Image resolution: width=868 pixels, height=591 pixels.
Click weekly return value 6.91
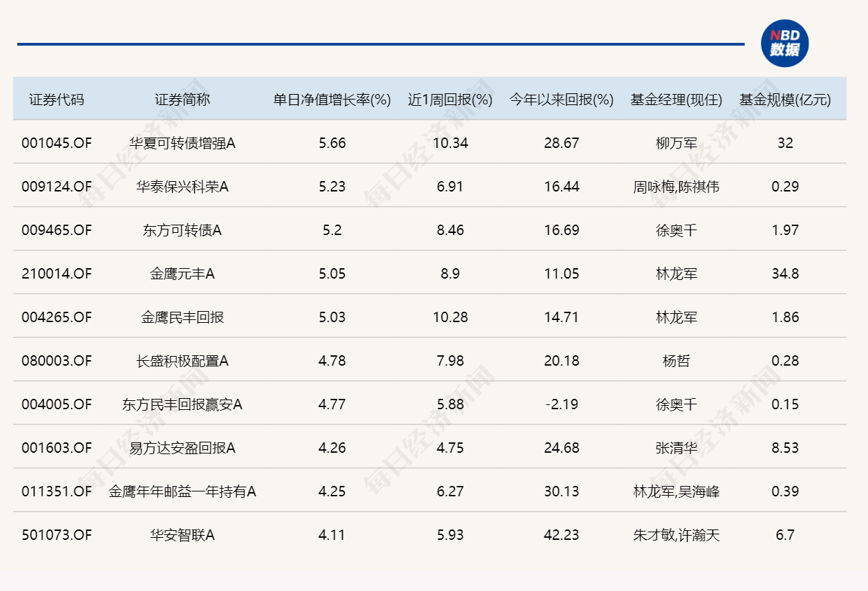click(x=451, y=187)
